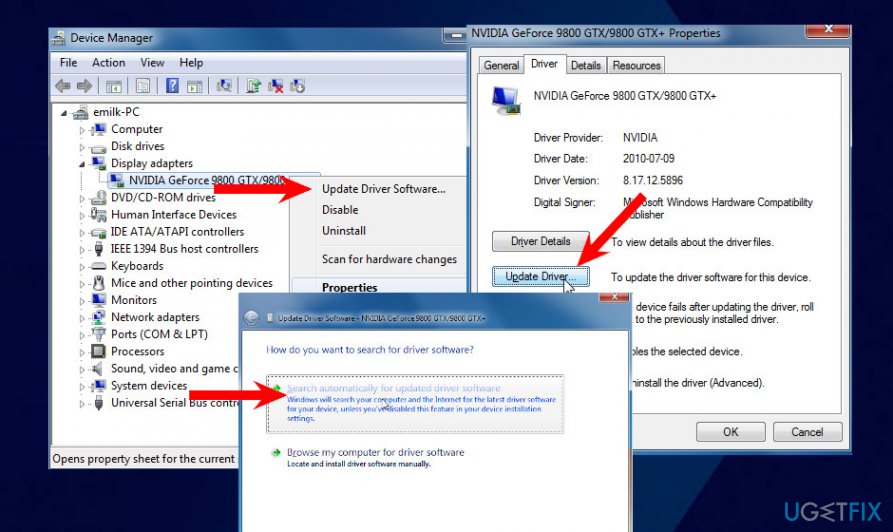Viewport: 893px width, 532px height.
Task: Click the Ports (COM & LPT) icon
Action: (99, 334)
